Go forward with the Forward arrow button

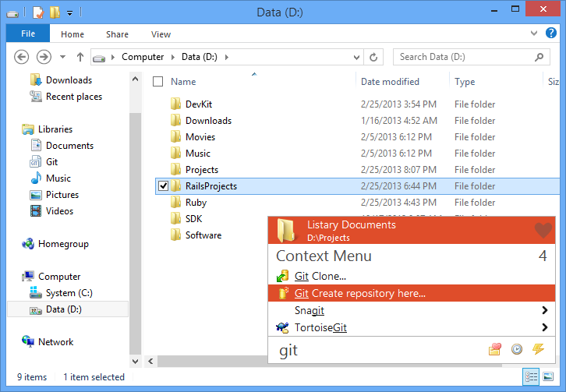pos(44,57)
